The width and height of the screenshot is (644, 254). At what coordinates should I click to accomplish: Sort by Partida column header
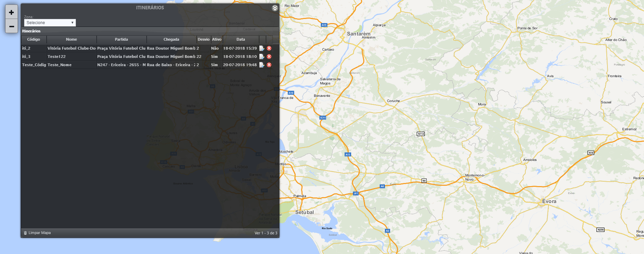coord(121,39)
